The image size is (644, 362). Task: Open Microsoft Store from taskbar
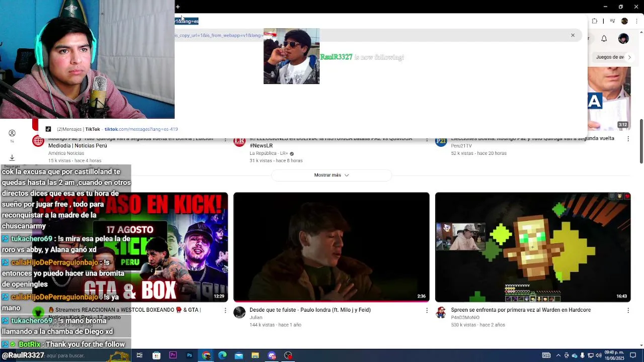click(x=156, y=355)
